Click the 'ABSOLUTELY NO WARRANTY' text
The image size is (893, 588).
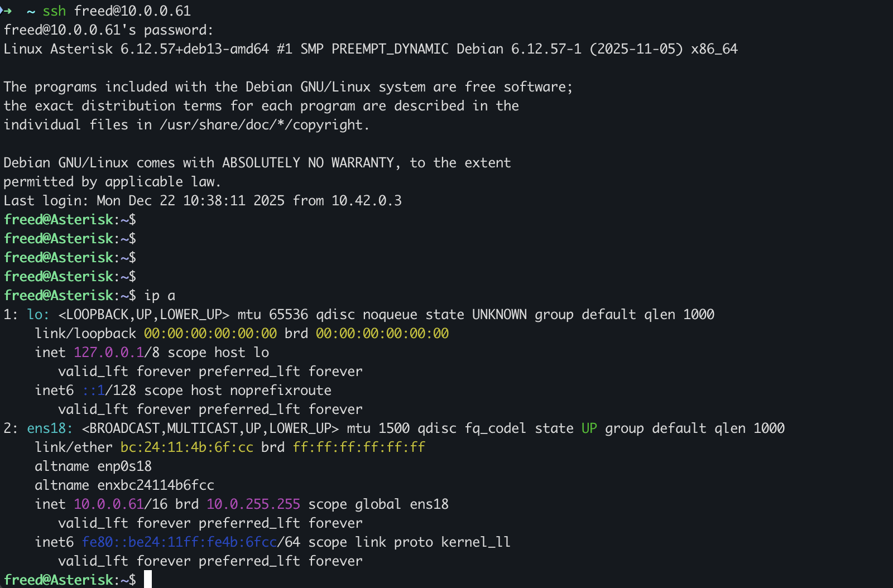pos(309,163)
